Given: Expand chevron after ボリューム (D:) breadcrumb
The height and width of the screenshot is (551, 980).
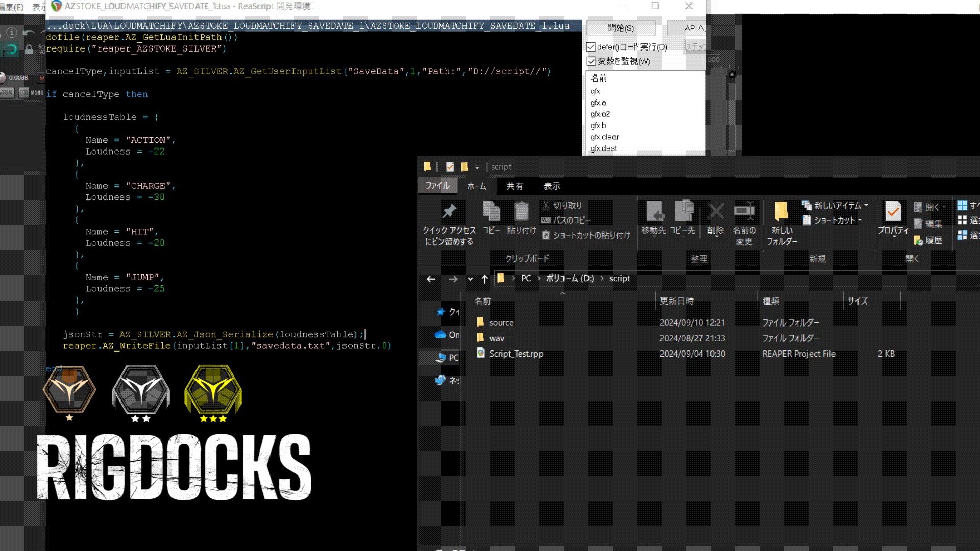Looking at the screenshot, I should [x=602, y=279].
